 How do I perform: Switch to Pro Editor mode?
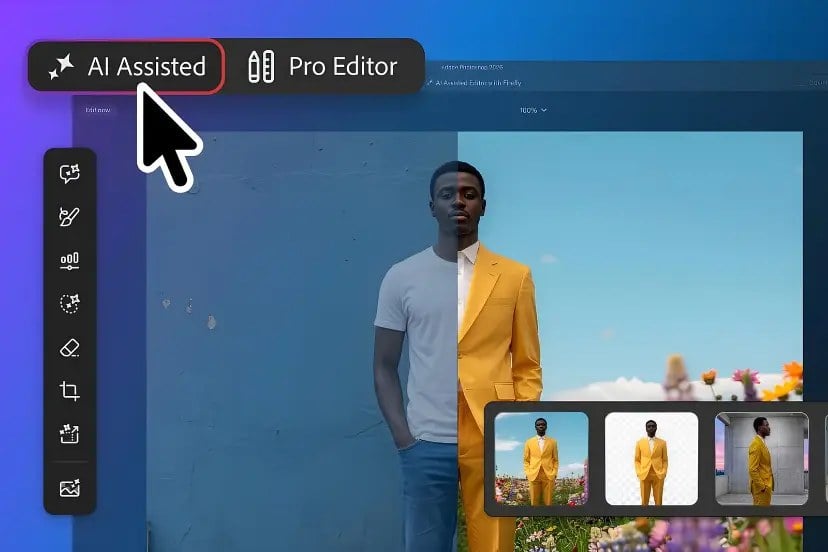coord(323,67)
